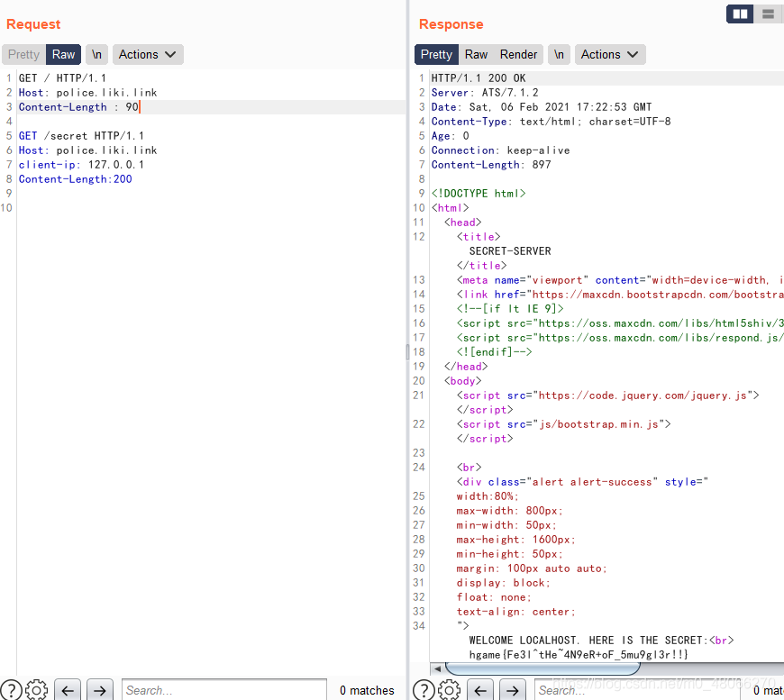Click 'Content-Length:200' request line
Image resolution: width=784 pixels, height=700 pixels.
75,179
